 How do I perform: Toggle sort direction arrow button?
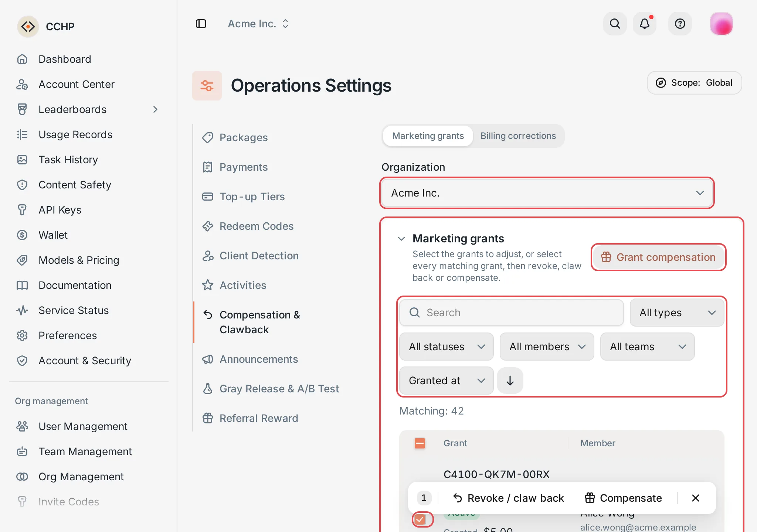[510, 381]
